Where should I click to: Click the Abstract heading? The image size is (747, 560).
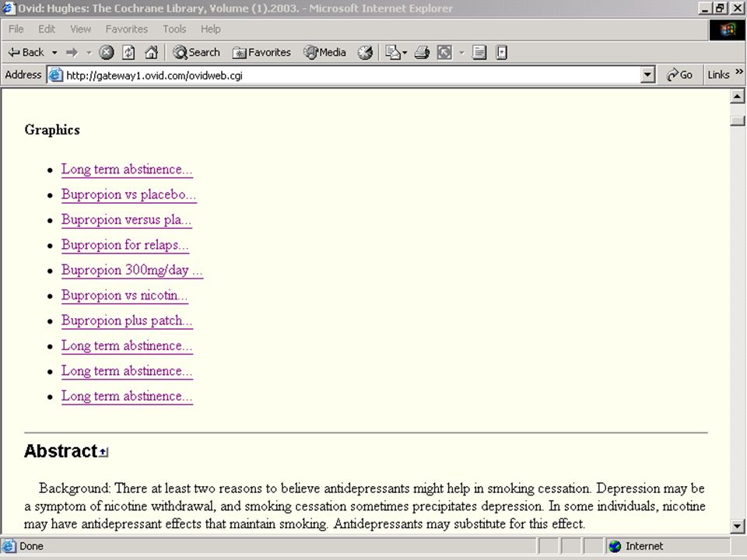61,451
